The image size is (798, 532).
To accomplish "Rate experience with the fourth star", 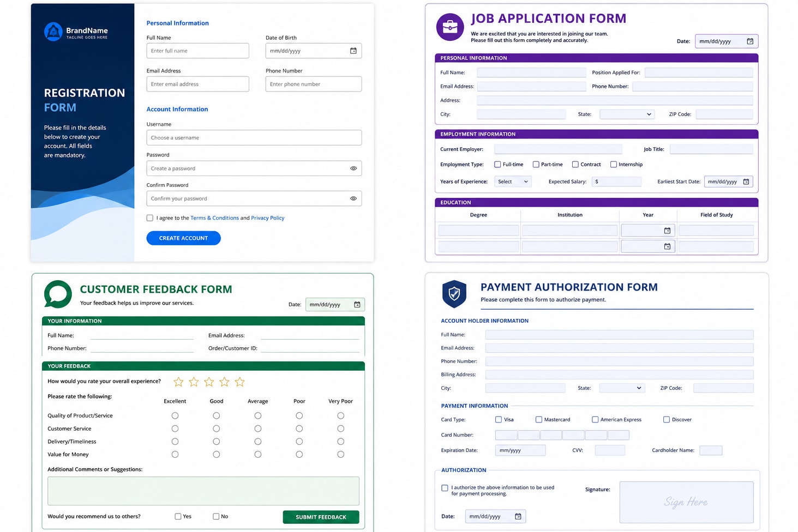I will pos(224,382).
